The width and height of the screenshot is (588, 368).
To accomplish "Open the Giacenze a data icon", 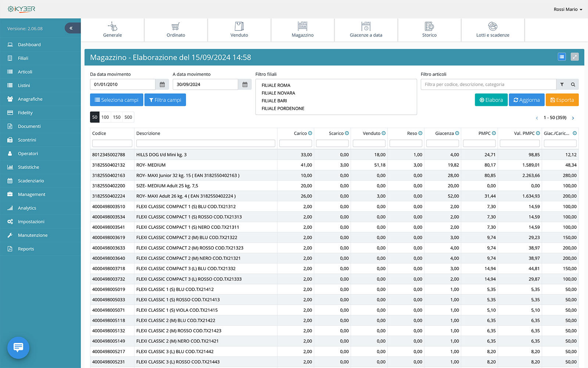I will 366,26.
